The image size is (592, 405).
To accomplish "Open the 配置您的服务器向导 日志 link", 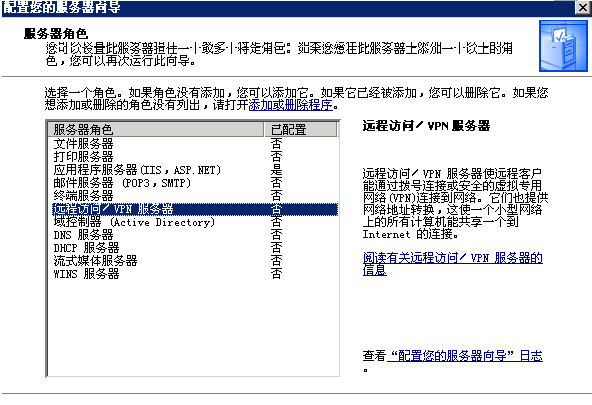I will coord(465,356).
